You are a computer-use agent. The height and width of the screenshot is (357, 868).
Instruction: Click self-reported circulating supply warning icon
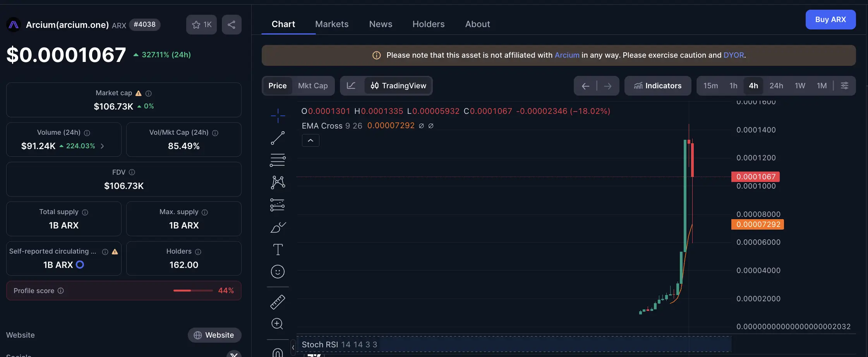115,252
